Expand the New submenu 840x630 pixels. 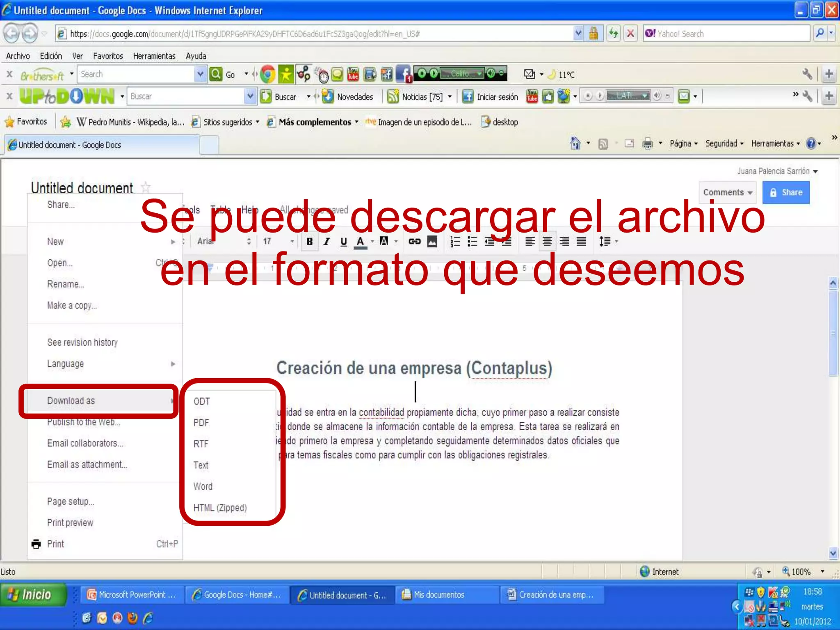[x=105, y=242]
